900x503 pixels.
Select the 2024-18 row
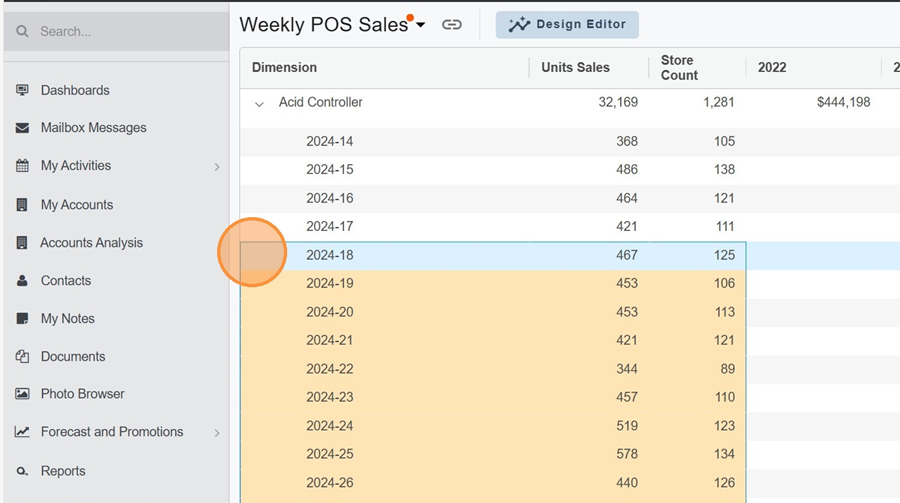(x=330, y=255)
